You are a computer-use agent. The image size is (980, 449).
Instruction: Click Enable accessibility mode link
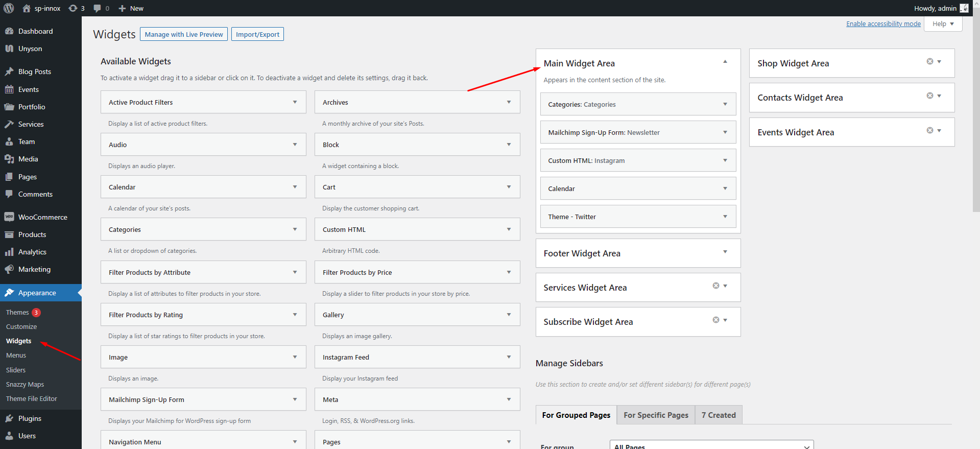pyautogui.click(x=883, y=23)
